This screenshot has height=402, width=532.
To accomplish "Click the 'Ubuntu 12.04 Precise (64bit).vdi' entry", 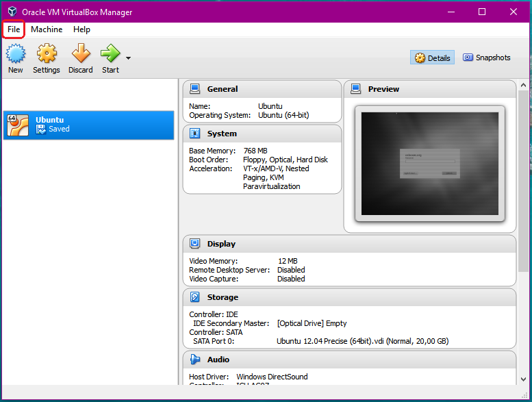I will pos(363,341).
